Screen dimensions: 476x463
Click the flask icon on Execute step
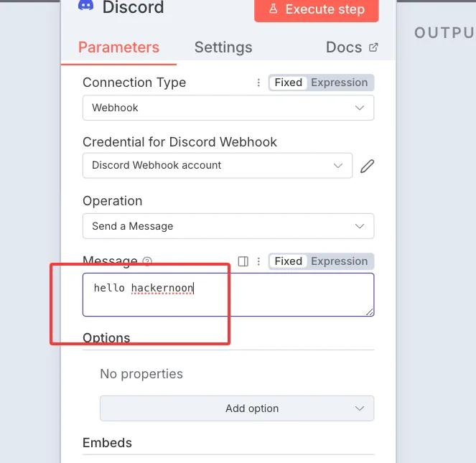click(x=273, y=9)
